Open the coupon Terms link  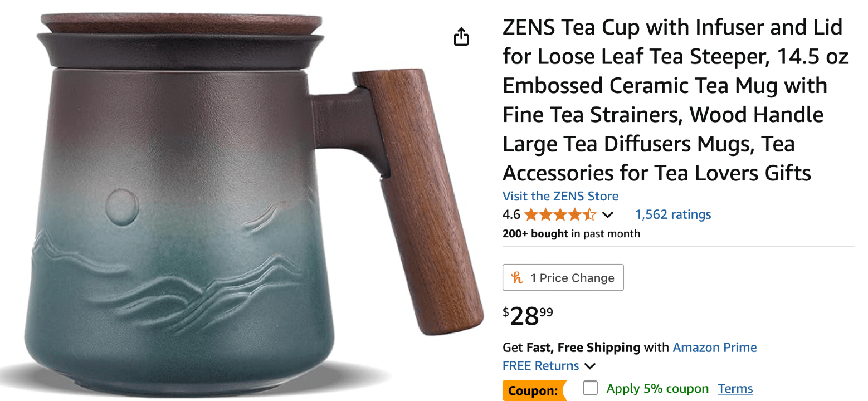(x=735, y=388)
